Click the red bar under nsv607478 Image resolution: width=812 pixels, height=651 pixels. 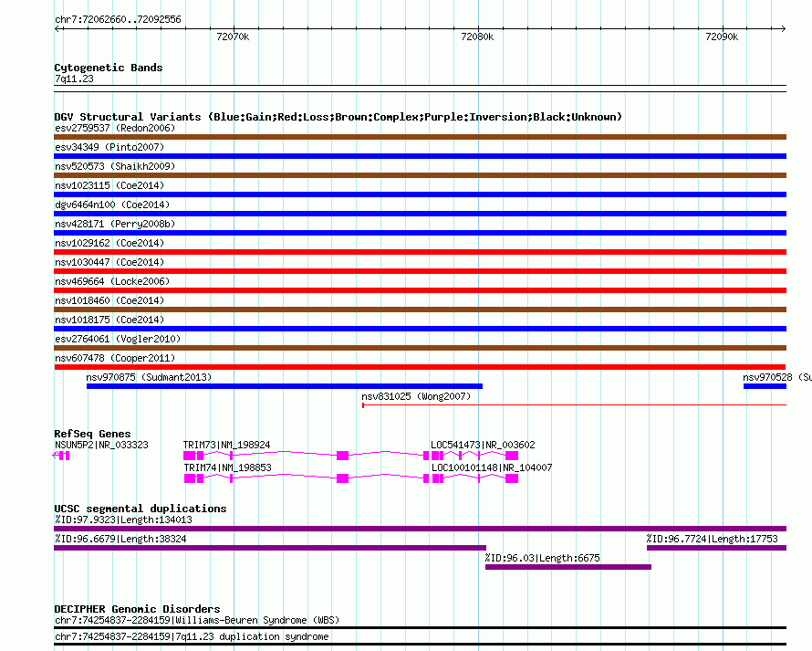[420, 367]
